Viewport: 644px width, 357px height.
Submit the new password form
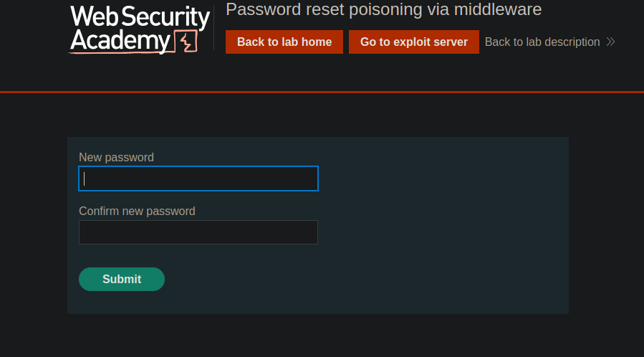point(122,279)
